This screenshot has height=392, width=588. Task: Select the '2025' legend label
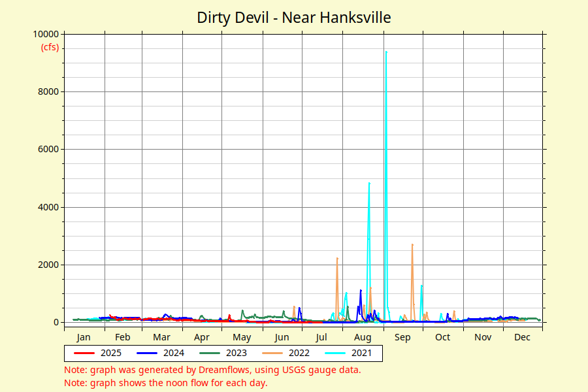(x=111, y=353)
